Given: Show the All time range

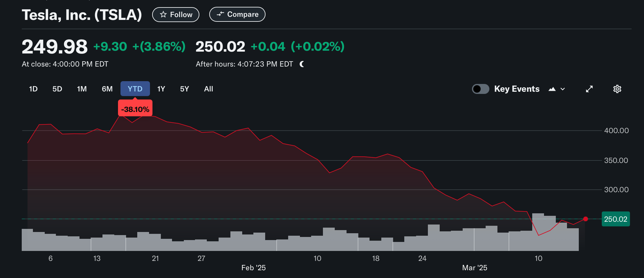Looking at the screenshot, I should (208, 89).
